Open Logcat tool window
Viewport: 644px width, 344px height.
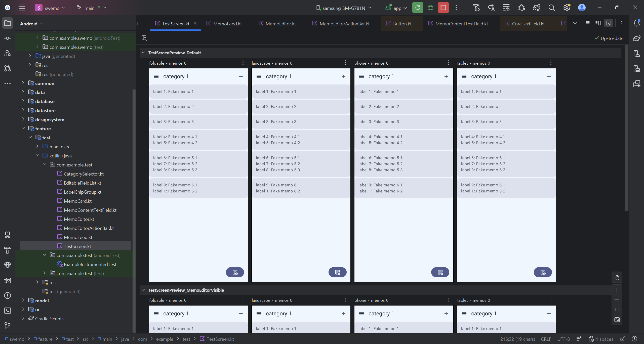point(8,280)
